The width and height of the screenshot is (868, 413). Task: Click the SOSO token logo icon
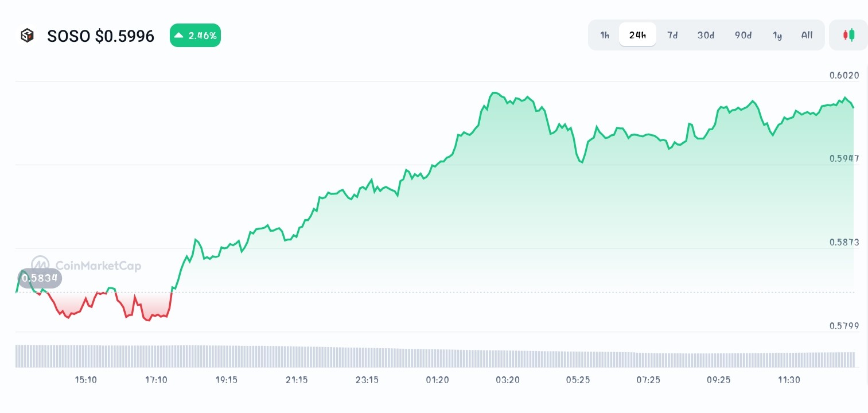27,36
